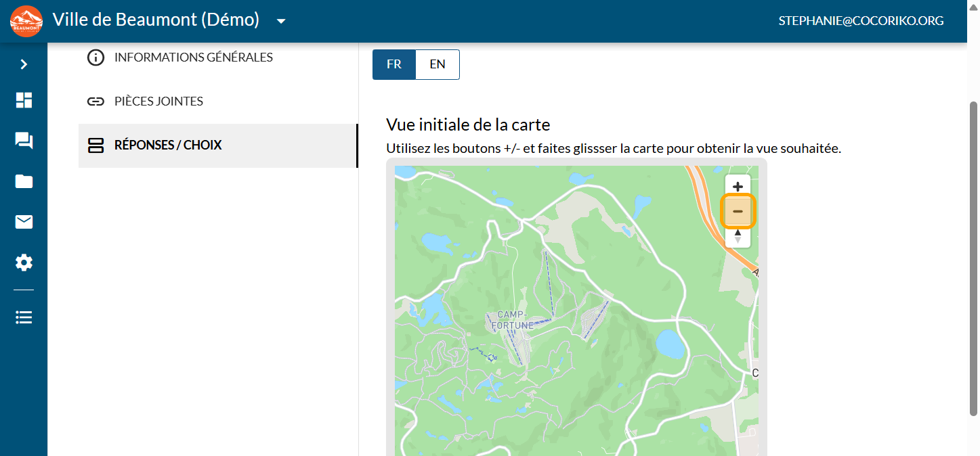Image resolution: width=980 pixels, height=456 pixels.
Task: Open the list icon in sidebar
Action: point(24,317)
